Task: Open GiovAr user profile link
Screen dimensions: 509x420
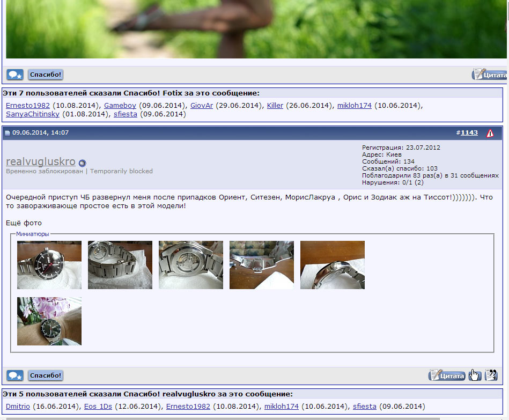Action: [x=202, y=106]
